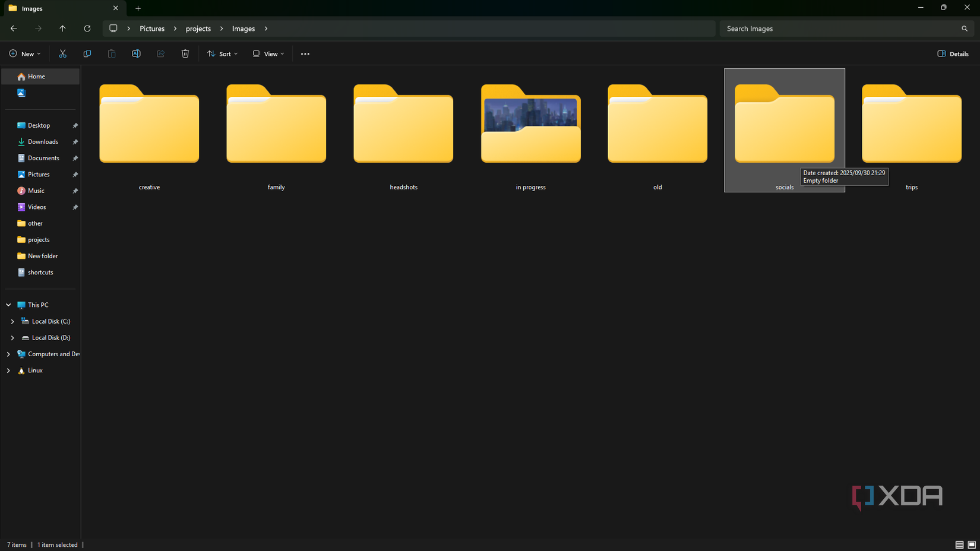This screenshot has height=551, width=980.
Task: Open a new tab with plus button
Action: (x=138, y=8)
